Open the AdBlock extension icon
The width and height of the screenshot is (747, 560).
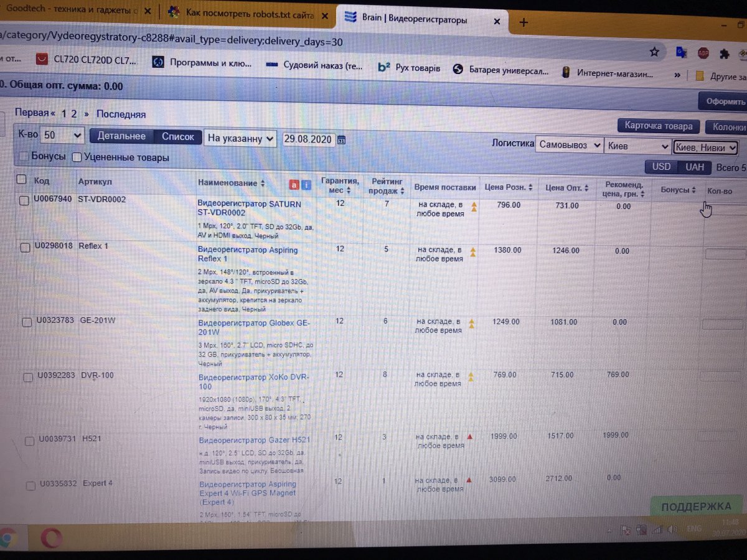(x=703, y=53)
